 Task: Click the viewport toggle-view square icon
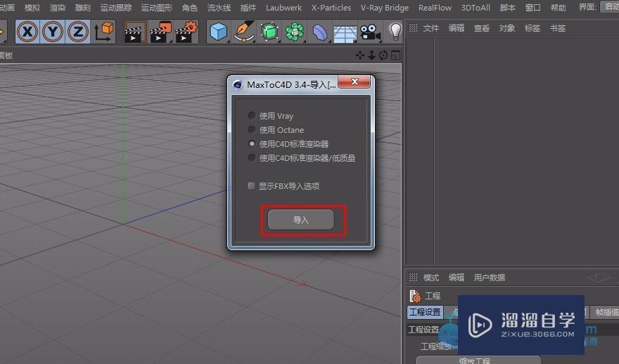click(x=395, y=56)
